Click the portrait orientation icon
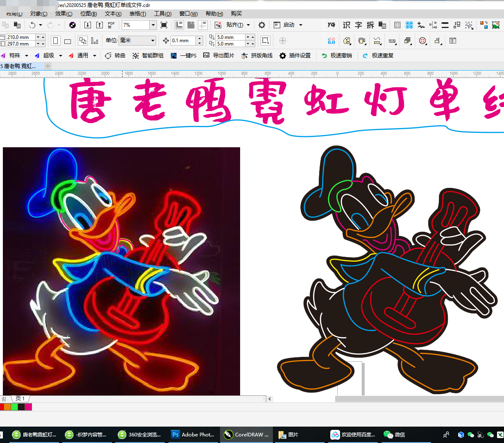The height and width of the screenshot is (443, 504). [56, 41]
